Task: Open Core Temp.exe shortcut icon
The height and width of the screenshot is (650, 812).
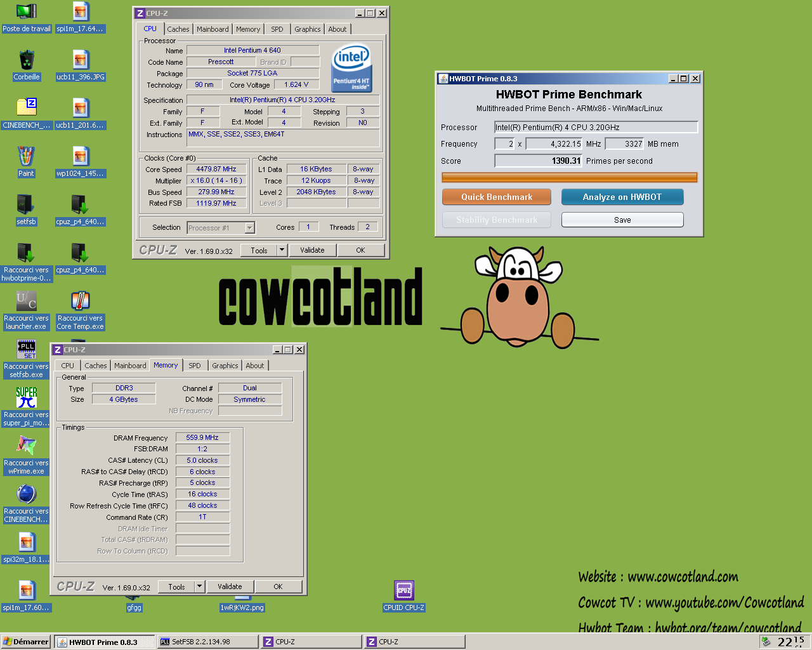Action: tap(80, 310)
